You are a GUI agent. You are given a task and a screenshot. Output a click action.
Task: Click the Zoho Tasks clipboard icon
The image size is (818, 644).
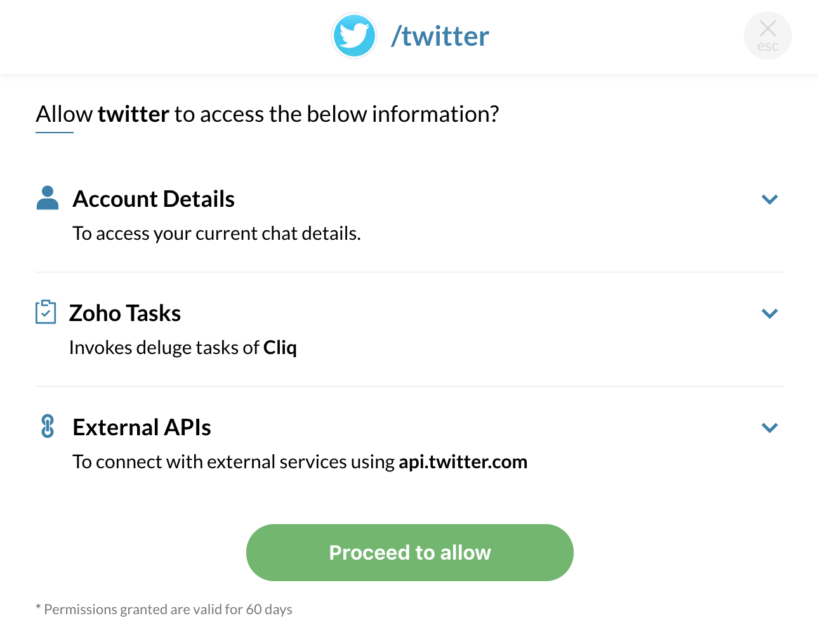coord(46,312)
